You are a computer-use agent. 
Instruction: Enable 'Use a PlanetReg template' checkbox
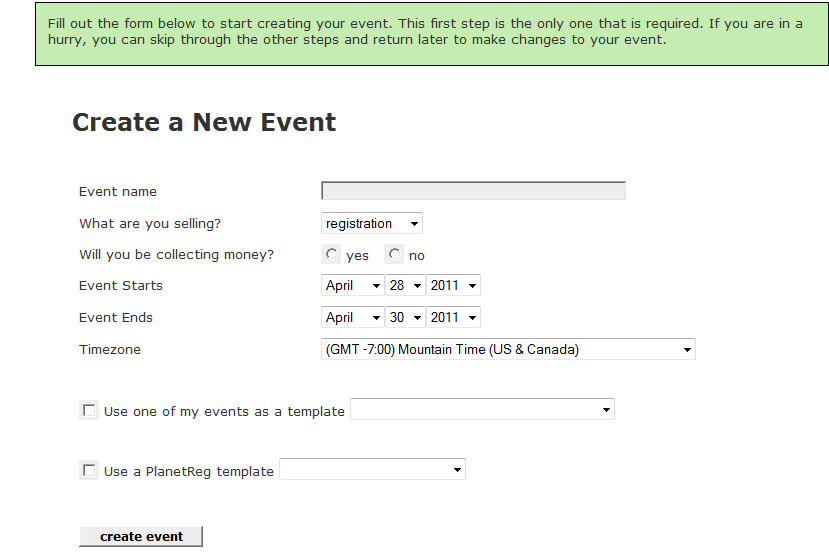(x=89, y=470)
